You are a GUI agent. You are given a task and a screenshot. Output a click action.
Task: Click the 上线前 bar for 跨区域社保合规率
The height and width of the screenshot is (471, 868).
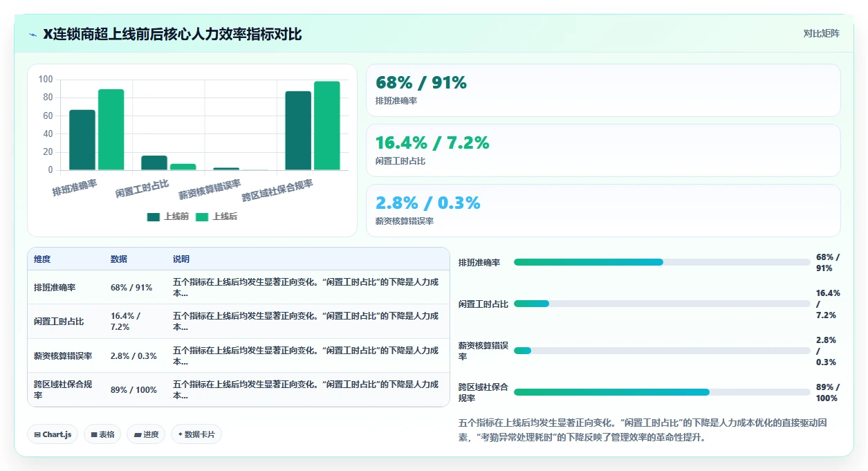point(298,130)
